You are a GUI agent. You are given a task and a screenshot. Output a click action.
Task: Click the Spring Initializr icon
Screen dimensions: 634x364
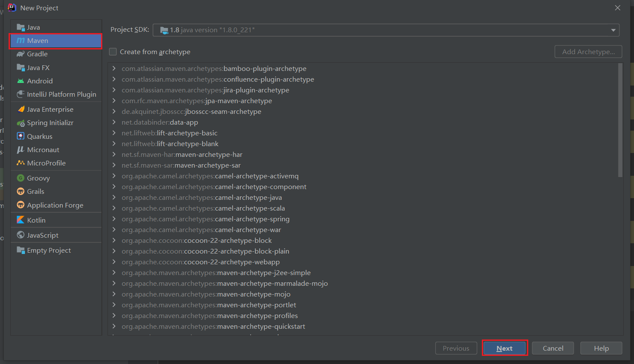pos(21,123)
